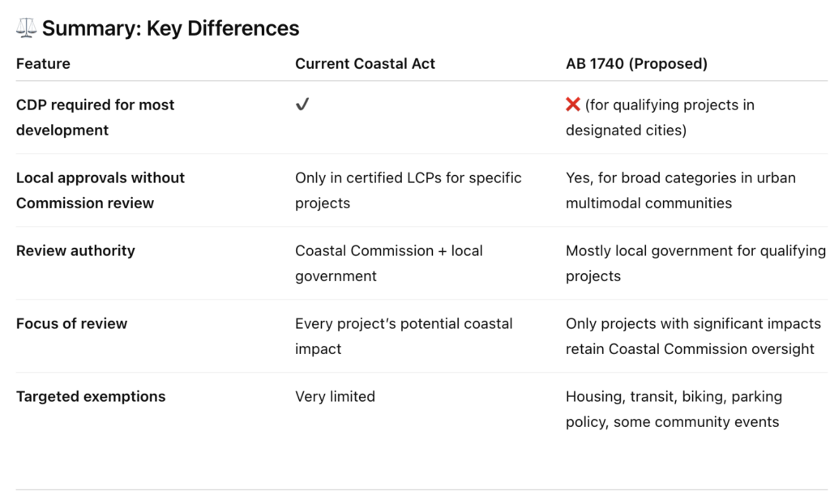Click the 'Coastal Commission + local government' cell
The image size is (830, 504).
388,263
